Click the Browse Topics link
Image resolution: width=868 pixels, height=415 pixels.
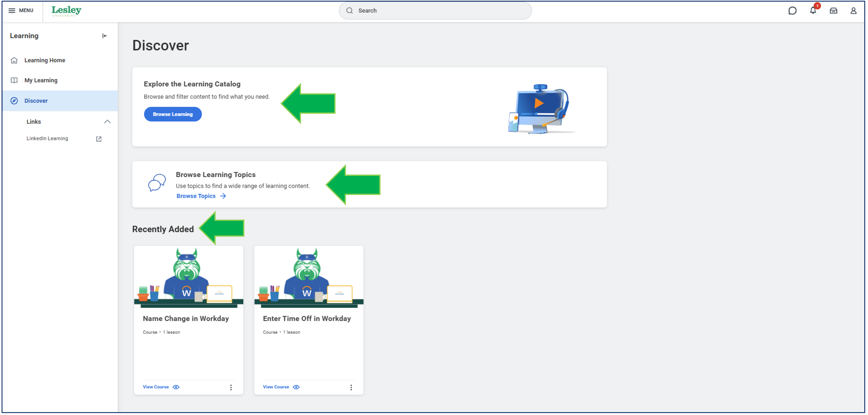click(196, 196)
